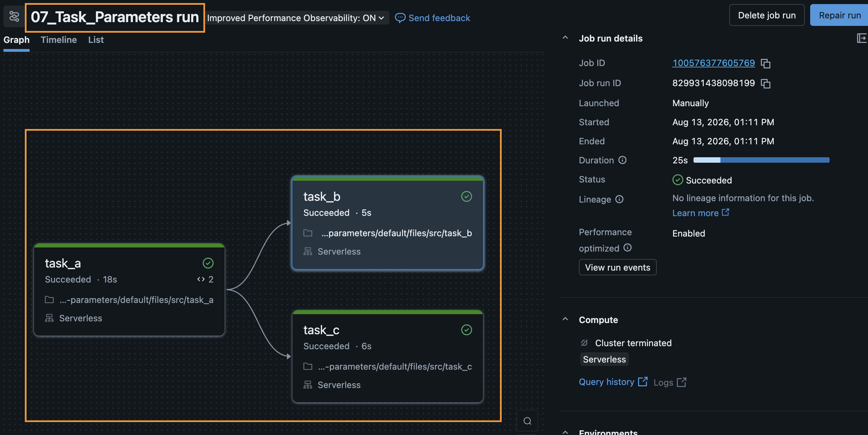This screenshot has width=868, height=435.
Task: Click task_b path parameters/default/files/src/task_b
Action: tap(397, 233)
